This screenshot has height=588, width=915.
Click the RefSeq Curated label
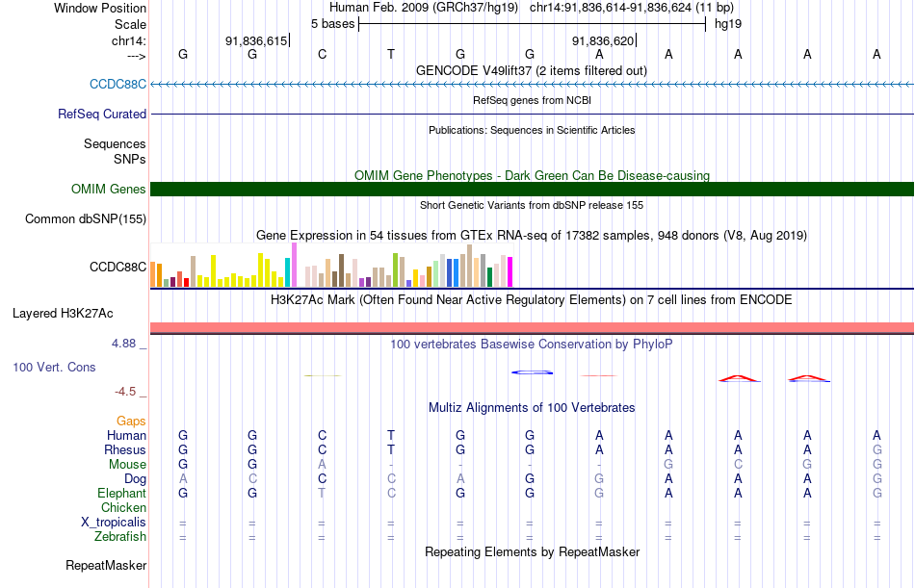click(102, 114)
